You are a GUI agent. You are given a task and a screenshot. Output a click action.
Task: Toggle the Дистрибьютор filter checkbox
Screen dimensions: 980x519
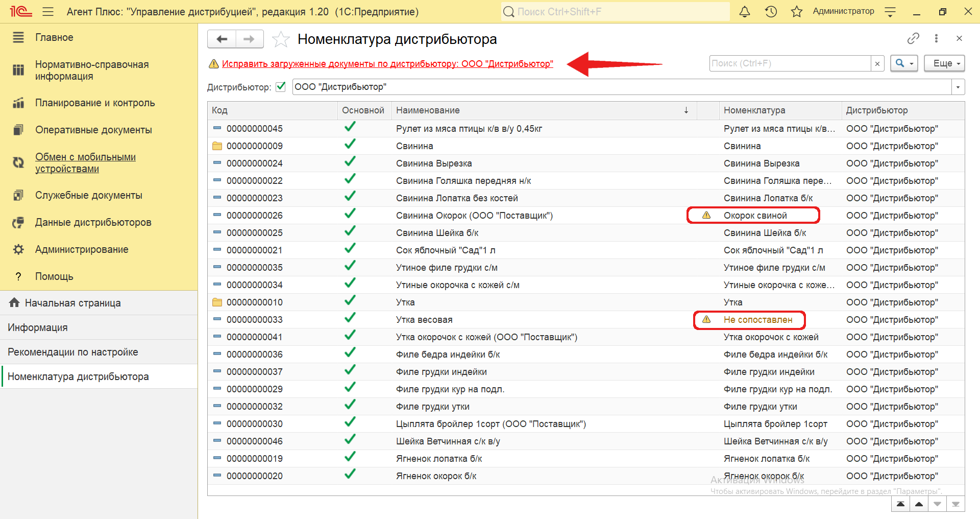[281, 86]
